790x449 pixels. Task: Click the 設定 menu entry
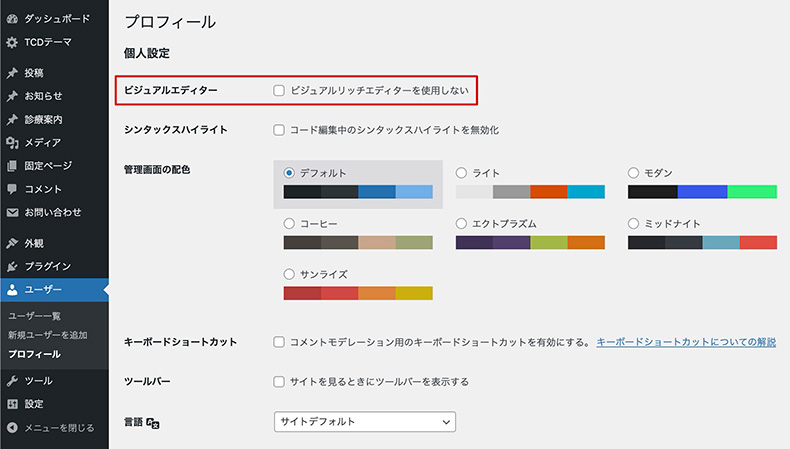[x=34, y=404]
